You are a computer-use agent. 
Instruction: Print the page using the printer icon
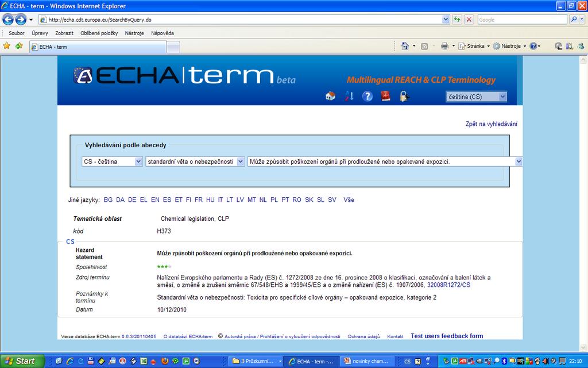tap(444, 46)
